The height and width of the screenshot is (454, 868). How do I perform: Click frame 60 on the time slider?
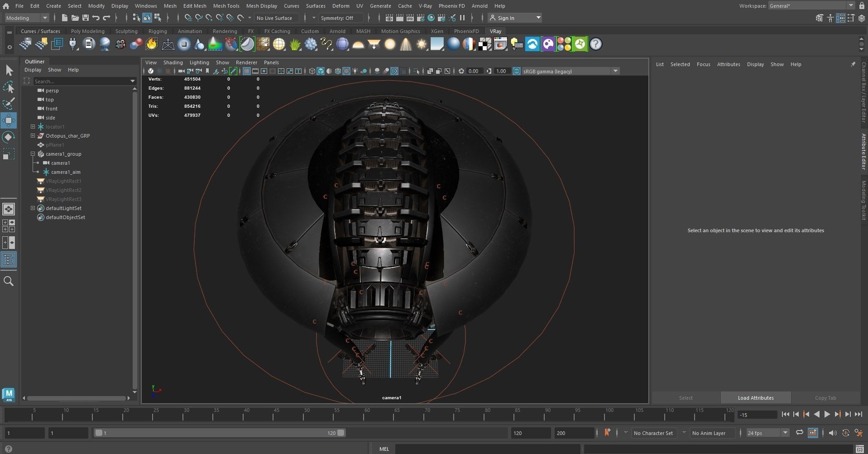[367, 414]
